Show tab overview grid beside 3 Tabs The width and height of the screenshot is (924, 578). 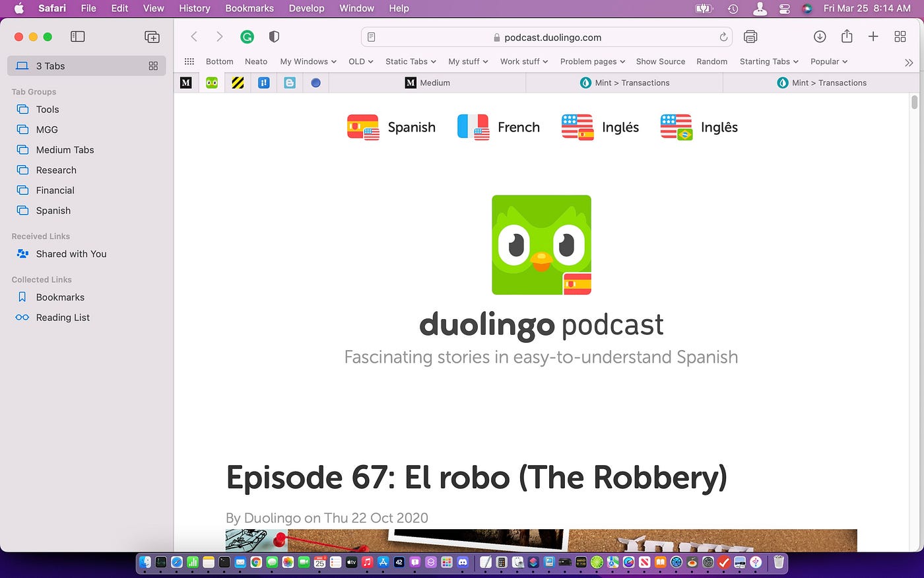pyautogui.click(x=153, y=66)
